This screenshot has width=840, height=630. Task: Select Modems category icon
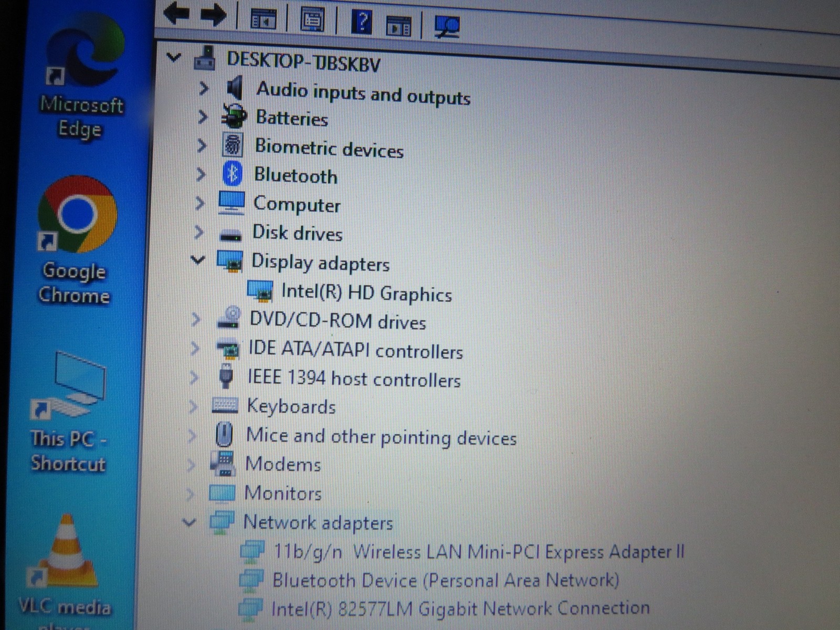[x=223, y=463]
